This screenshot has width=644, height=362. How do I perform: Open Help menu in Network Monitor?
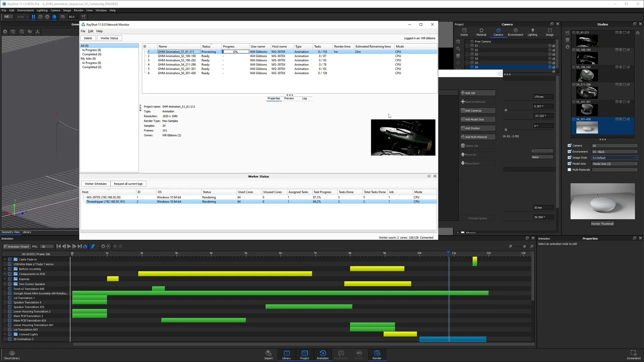99,31
